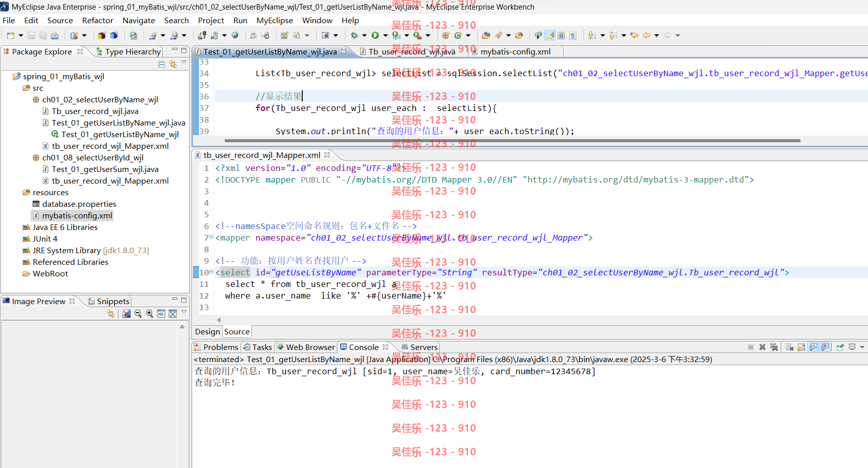Screen dimensions: 868x468
Task: Open dropdown arrow next to Run button
Action: 385,35
